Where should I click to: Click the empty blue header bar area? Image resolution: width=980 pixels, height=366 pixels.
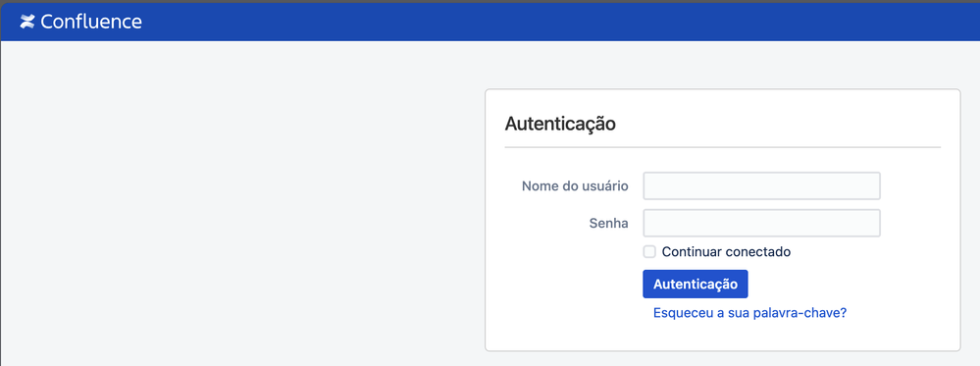562,22
